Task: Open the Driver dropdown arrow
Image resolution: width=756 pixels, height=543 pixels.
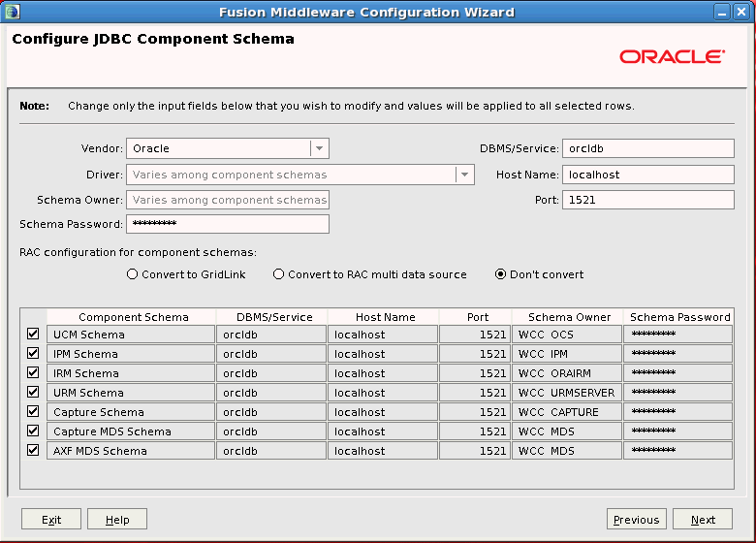Action: [464, 175]
